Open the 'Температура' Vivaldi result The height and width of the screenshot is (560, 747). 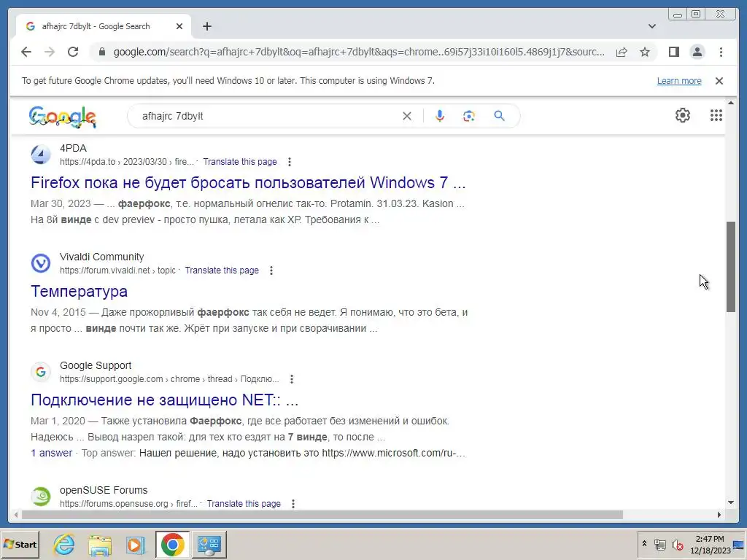point(79,292)
